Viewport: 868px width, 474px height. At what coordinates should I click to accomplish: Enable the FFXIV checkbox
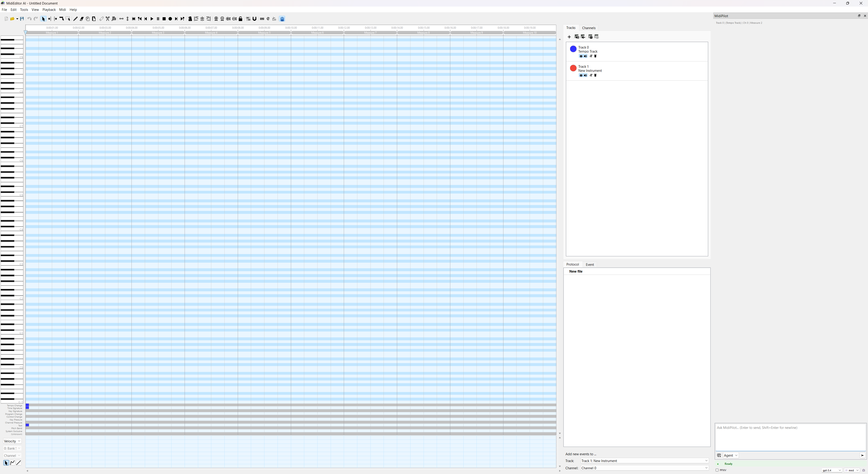pos(717,470)
